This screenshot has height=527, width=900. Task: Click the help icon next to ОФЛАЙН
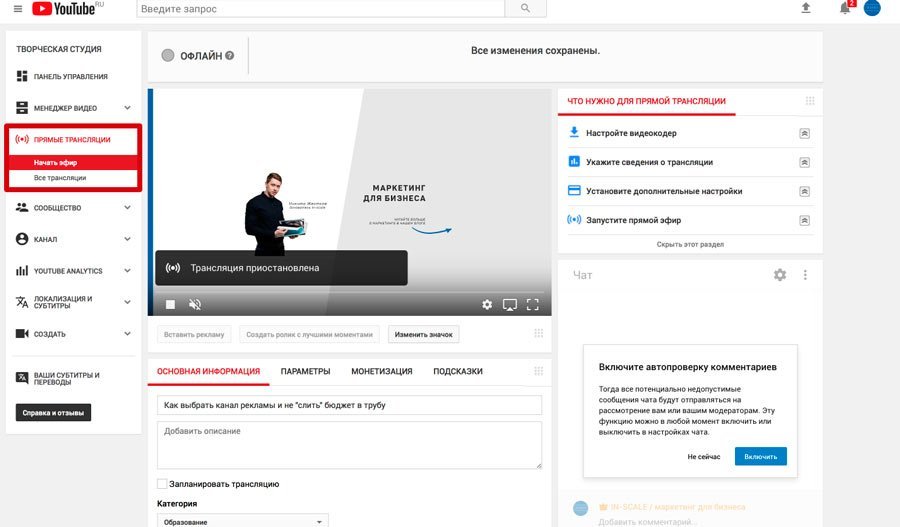pos(230,56)
